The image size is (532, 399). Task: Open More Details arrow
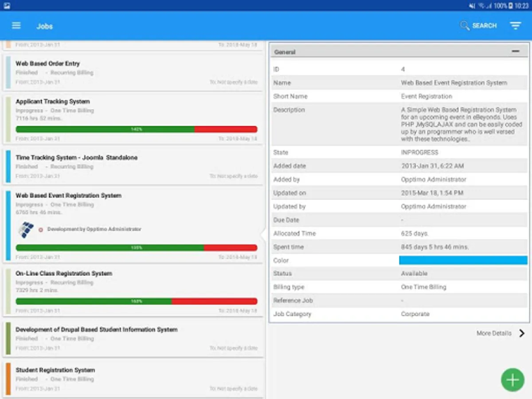coord(522,333)
